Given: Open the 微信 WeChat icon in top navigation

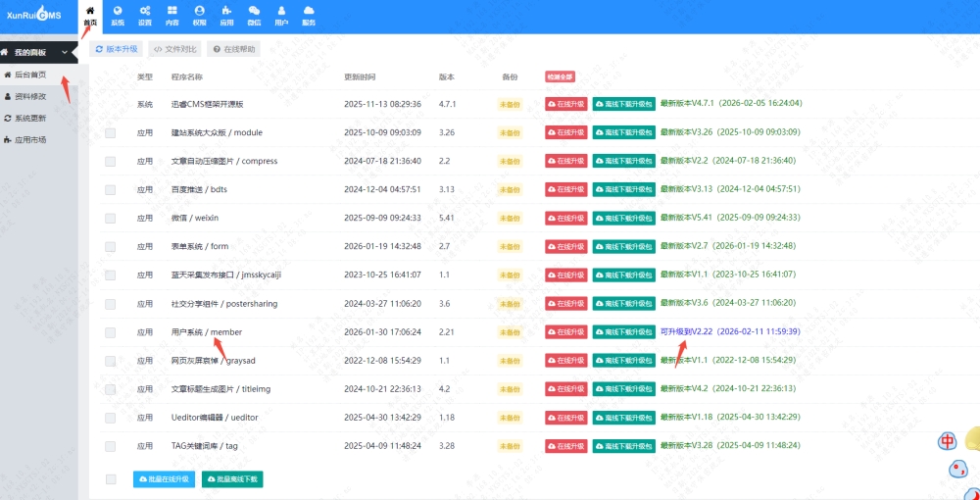Looking at the screenshot, I should click(x=254, y=14).
